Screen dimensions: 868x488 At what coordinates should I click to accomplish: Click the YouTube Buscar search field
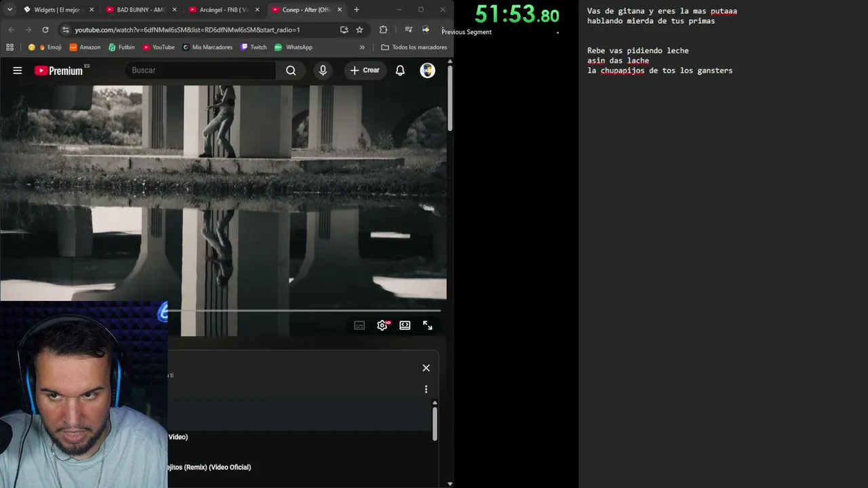pyautogui.click(x=201, y=70)
